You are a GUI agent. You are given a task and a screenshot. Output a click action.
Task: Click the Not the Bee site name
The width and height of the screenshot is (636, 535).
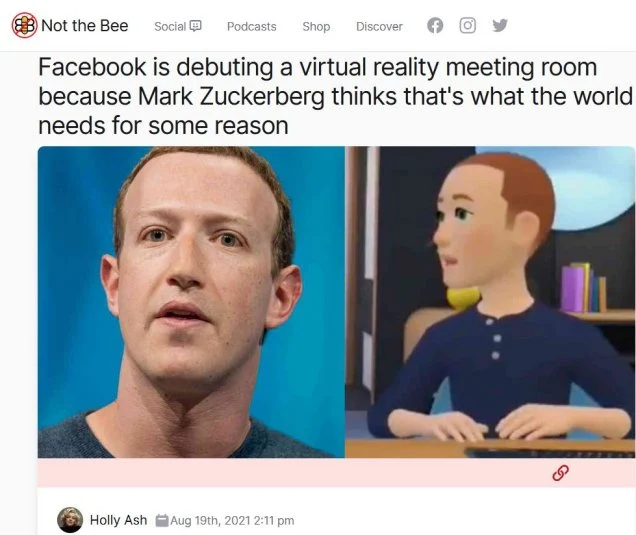click(x=85, y=26)
